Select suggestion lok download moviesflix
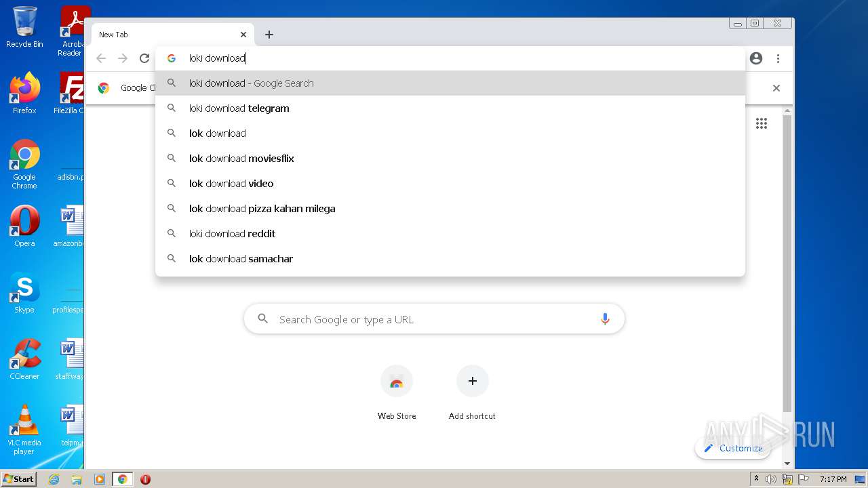Image resolution: width=868 pixels, height=488 pixels. click(450, 159)
